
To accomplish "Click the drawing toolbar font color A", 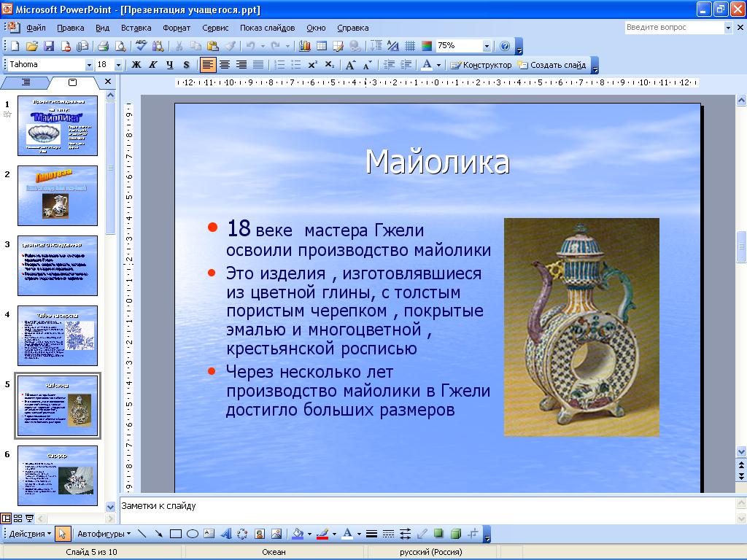I will 348,534.
